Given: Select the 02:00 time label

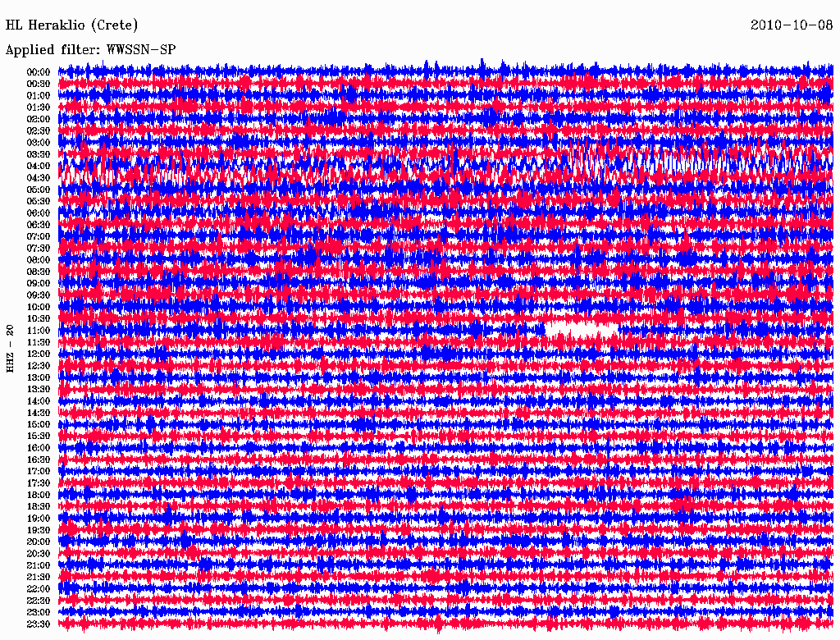Looking at the screenshot, I should [39, 119].
